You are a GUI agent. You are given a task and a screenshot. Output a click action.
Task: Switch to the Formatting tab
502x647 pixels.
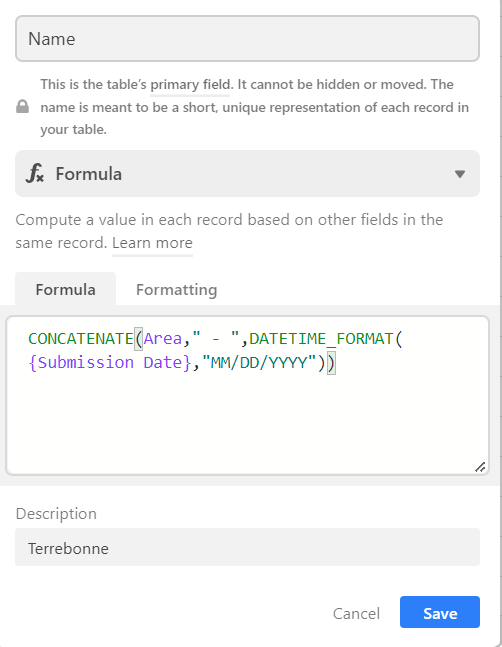177,290
